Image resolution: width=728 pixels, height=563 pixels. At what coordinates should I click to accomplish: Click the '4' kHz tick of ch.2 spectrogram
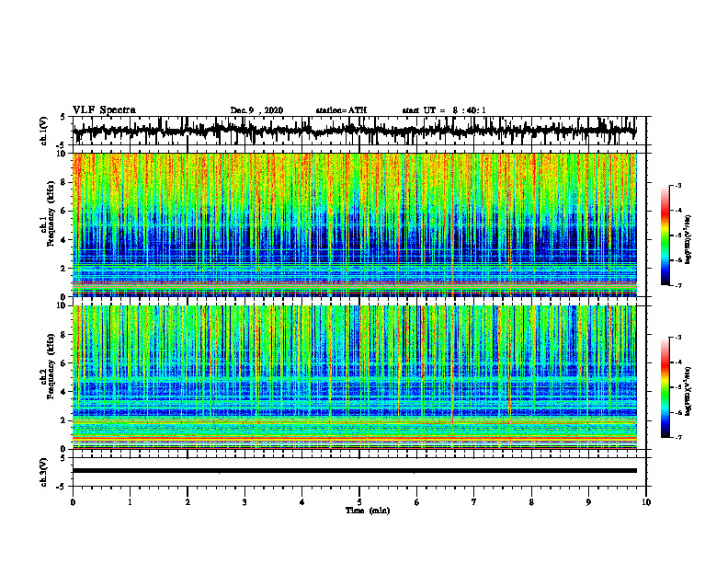tap(64, 392)
